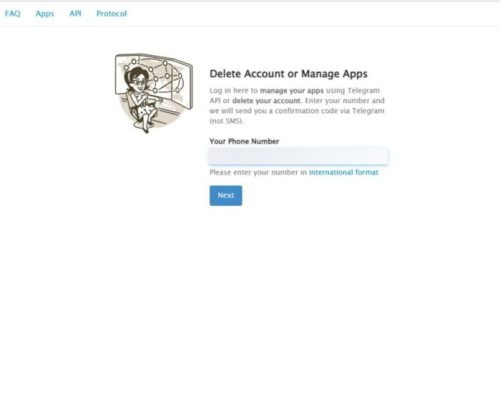Click the bold "delete your account" text
The height and width of the screenshot is (400, 500).
pyautogui.click(x=267, y=101)
